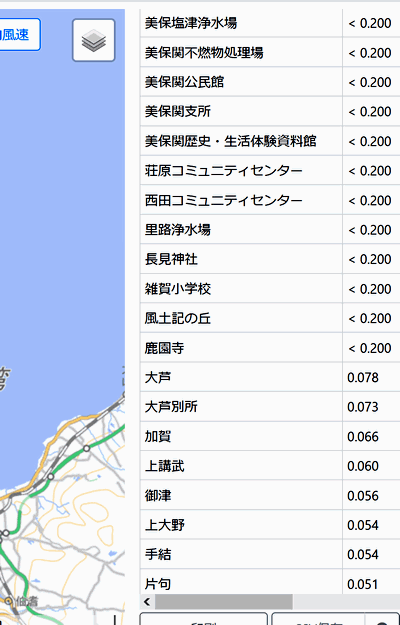This screenshot has width=400, height=625.
Task: Select the 雑賀小学校 row
Action: point(270,289)
